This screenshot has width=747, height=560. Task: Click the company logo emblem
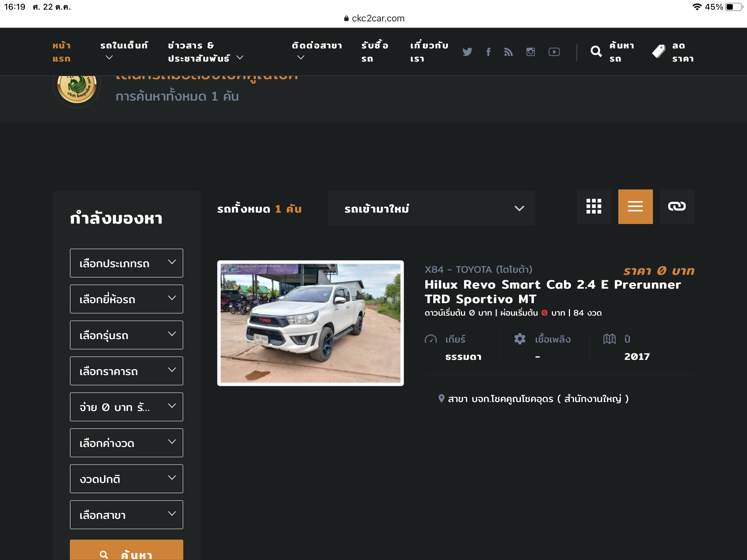pyautogui.click(x=77, y=86)
